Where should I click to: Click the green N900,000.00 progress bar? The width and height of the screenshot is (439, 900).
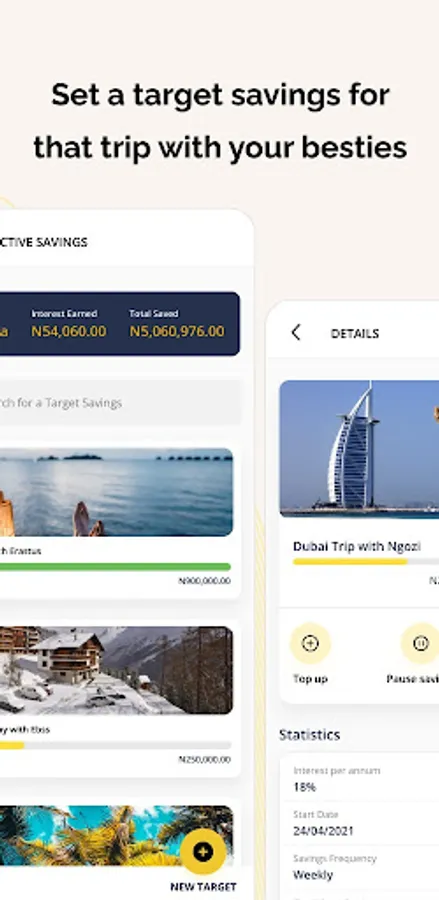point(115,567)
